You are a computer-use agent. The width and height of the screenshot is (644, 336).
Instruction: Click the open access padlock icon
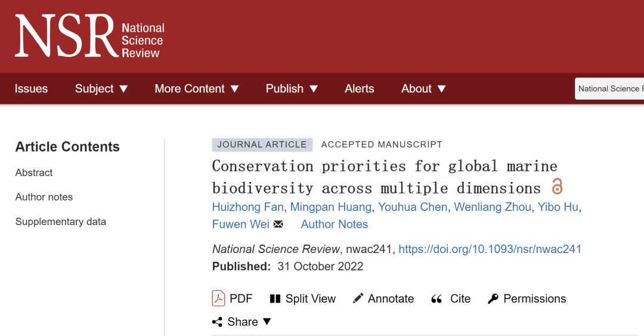coord(557,187)
